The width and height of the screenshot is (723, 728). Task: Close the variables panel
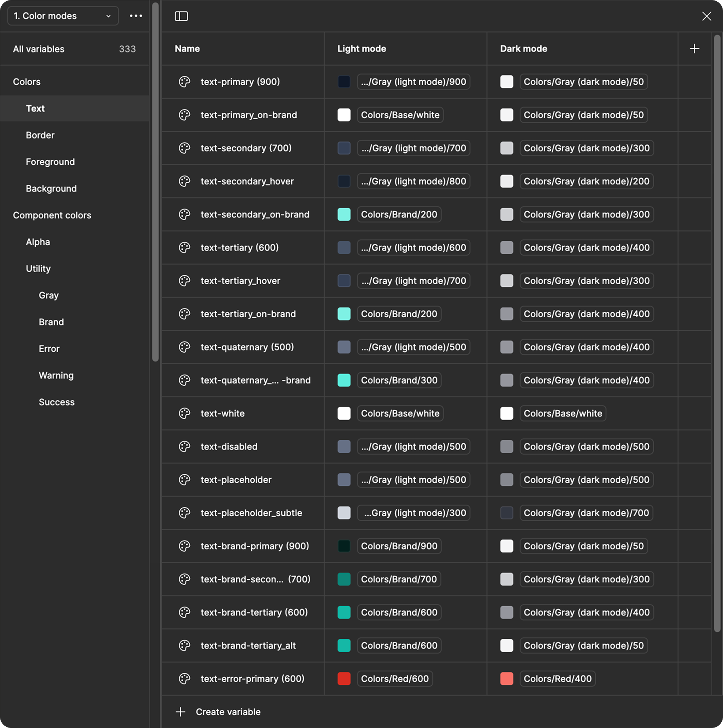(706, 16)
